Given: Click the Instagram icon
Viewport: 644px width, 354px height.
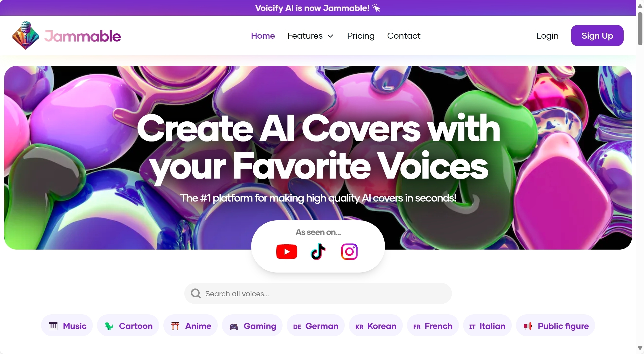Looking at the screenshot, I should pyautogui.click(x=349, y=252).
